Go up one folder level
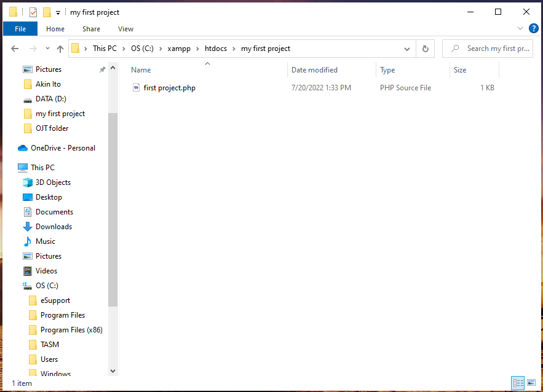543x392 pixels. point(60,49)
